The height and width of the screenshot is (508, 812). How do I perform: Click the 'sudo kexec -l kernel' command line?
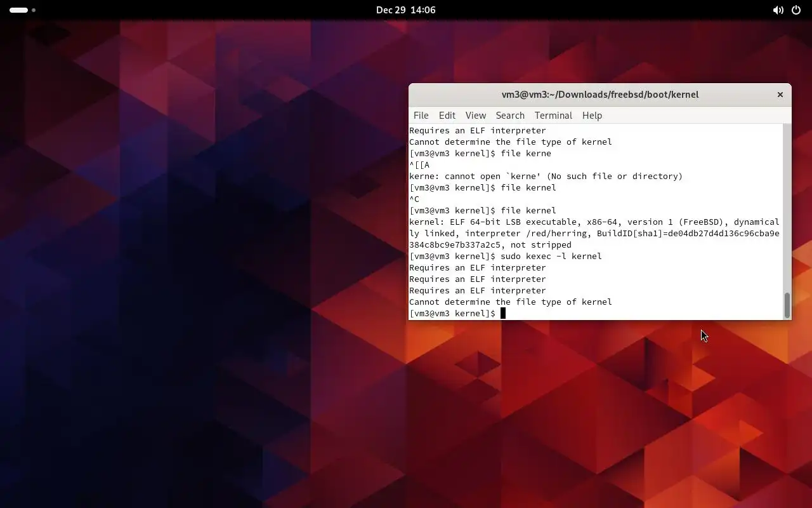coord(506,256)
